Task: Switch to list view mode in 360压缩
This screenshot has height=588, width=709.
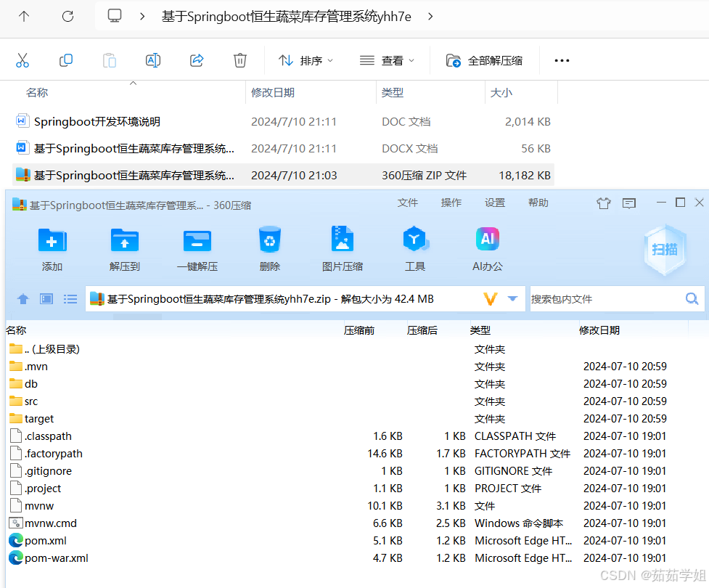Action: (70, 299)
